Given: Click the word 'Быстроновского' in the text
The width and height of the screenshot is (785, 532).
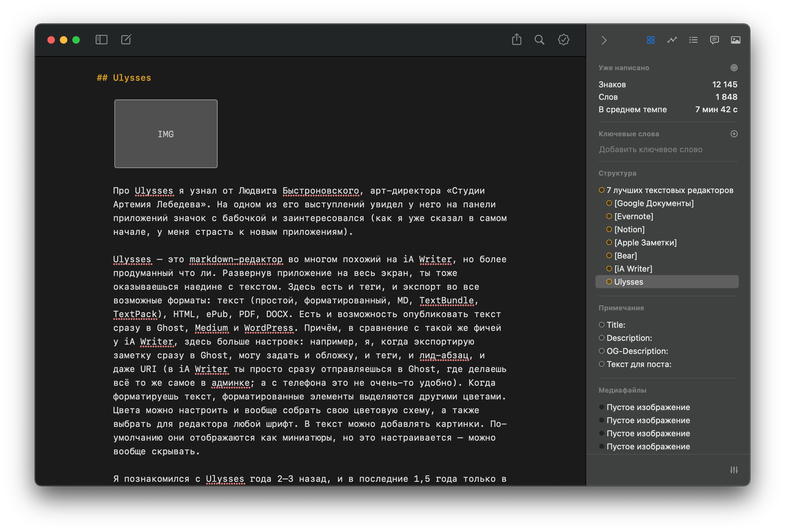Looking at the screenshot, I should 320,191.
